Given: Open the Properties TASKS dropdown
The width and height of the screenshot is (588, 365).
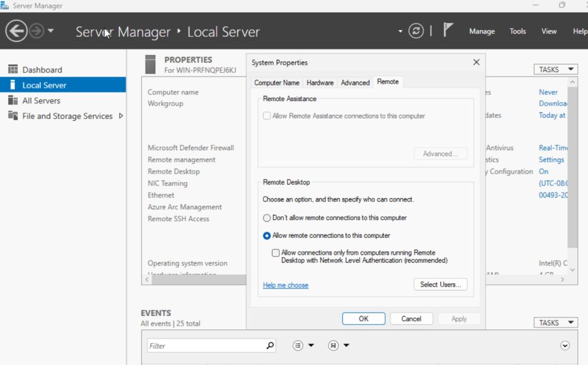Looking at the screenshot, I should pyautogui.click(x=555, y=70).
